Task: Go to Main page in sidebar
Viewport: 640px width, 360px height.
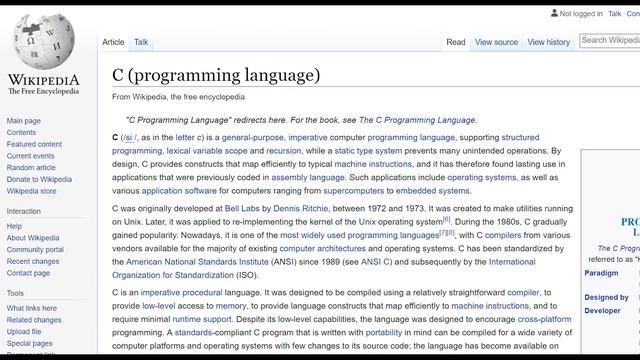Action: [x=24, y=121]
